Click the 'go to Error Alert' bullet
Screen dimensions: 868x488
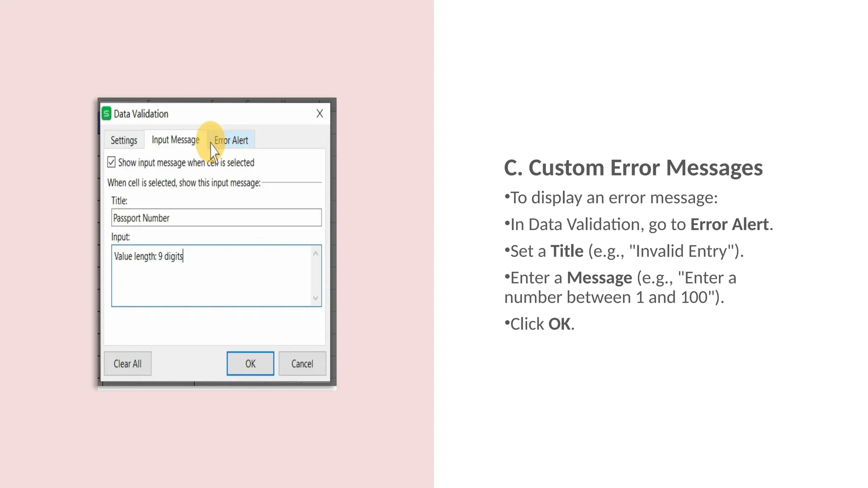click(639, 225)
